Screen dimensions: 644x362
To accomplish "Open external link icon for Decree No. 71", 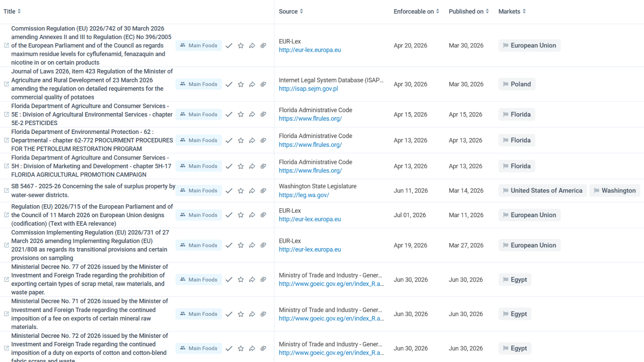I will click(x=6, y=314).
